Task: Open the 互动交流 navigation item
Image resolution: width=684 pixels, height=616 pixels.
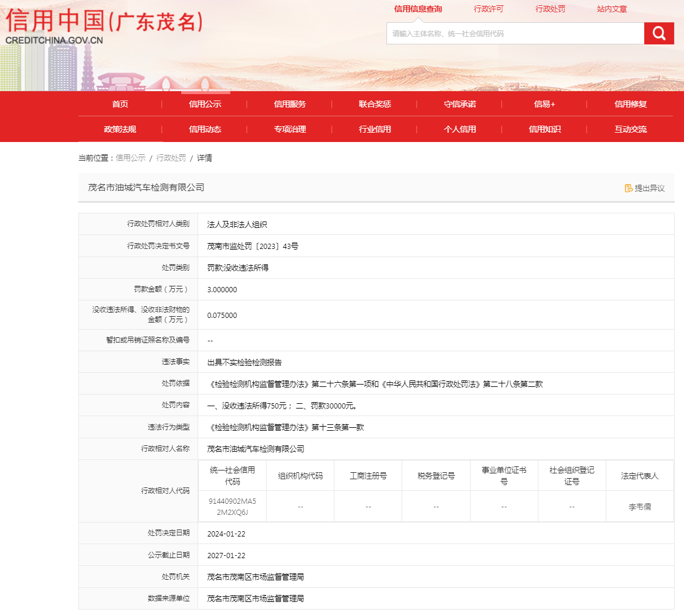Action: (x=630, y=129)
